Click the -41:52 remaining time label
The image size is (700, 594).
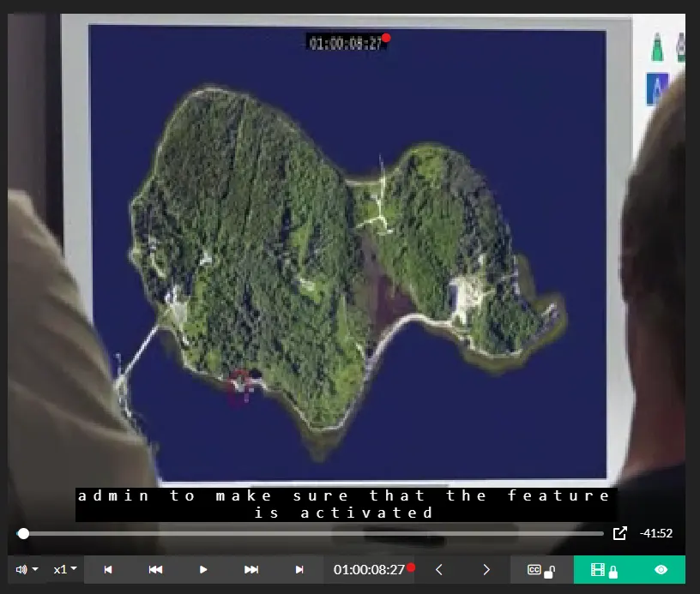655,533
